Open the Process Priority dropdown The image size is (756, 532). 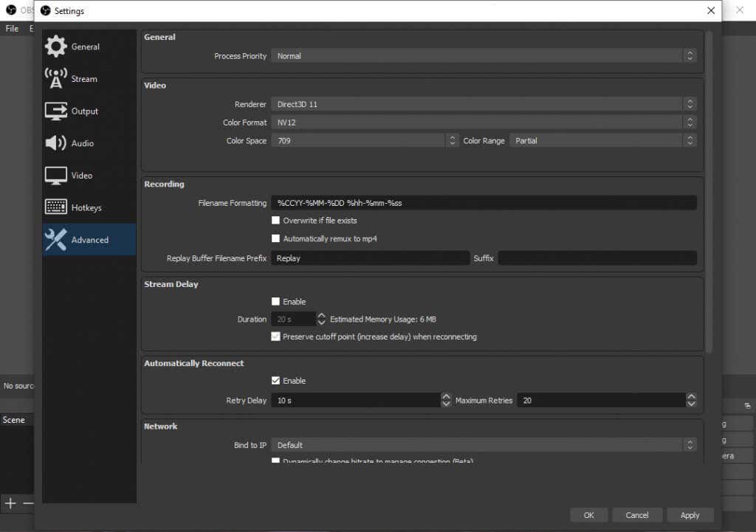(x=484, y=55)
